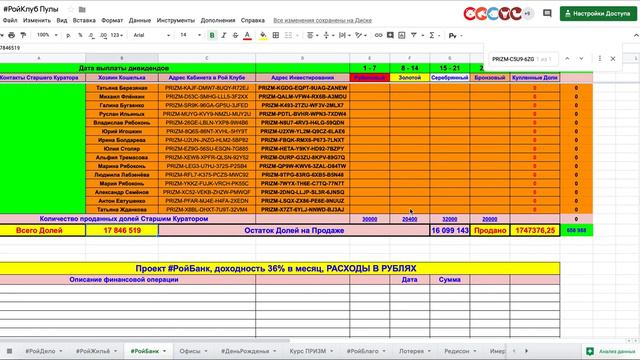Toggle strikethrough formatting
This screenshot has height=360, width=640.
point(235,36)
